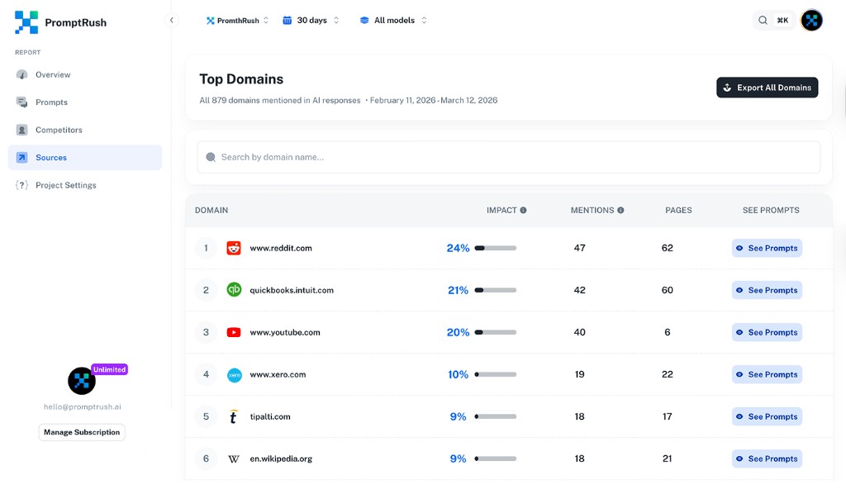
Task: Open the Prompts section in sidebar
Action: [x=51, y=102]
